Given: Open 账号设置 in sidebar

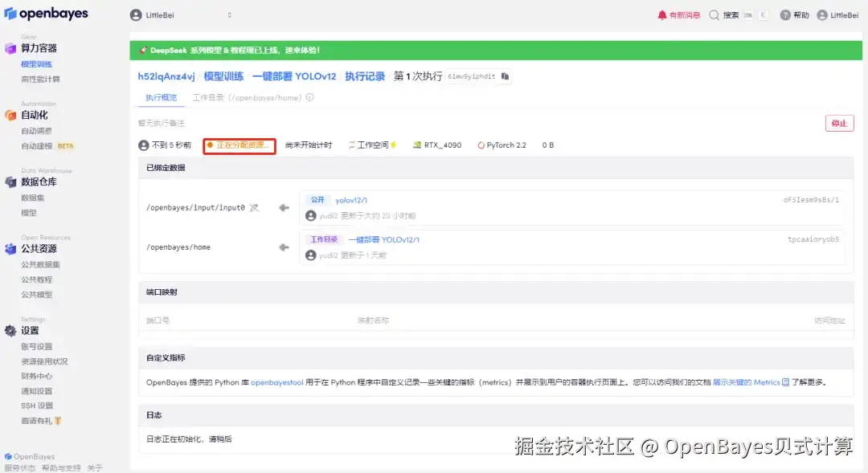Looking at the screenshot, I should pos(36,346).
